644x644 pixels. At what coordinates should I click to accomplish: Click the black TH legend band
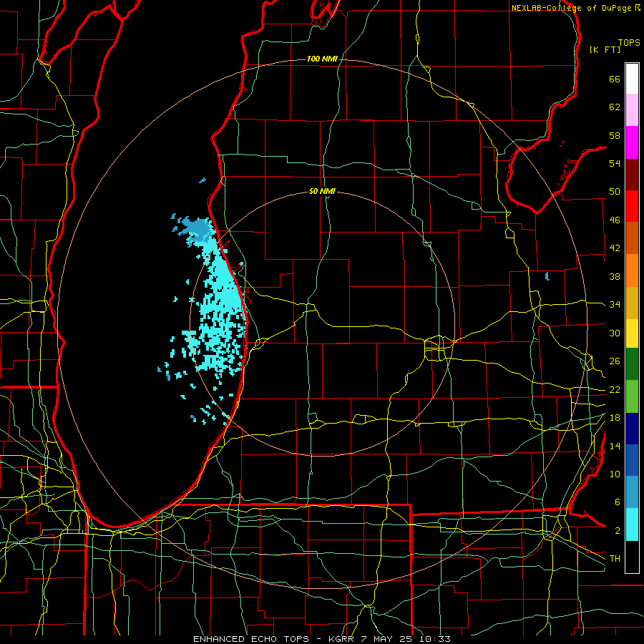(x=632, y=557)
